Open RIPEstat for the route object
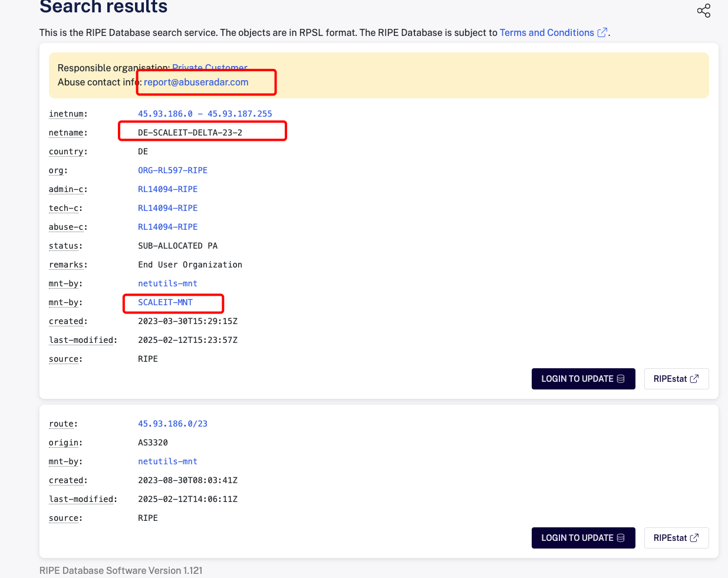 [676, 538]
